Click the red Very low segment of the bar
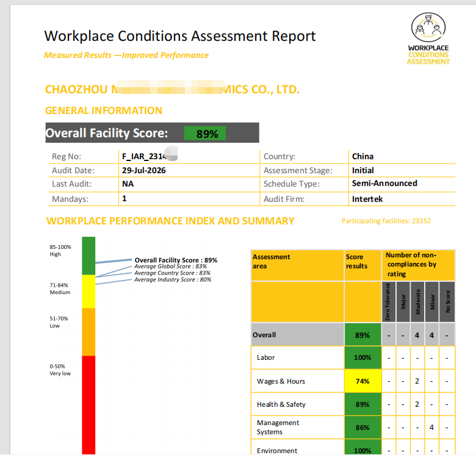The height and width of the screenshot is (469, 476). [x=88, y=405]
